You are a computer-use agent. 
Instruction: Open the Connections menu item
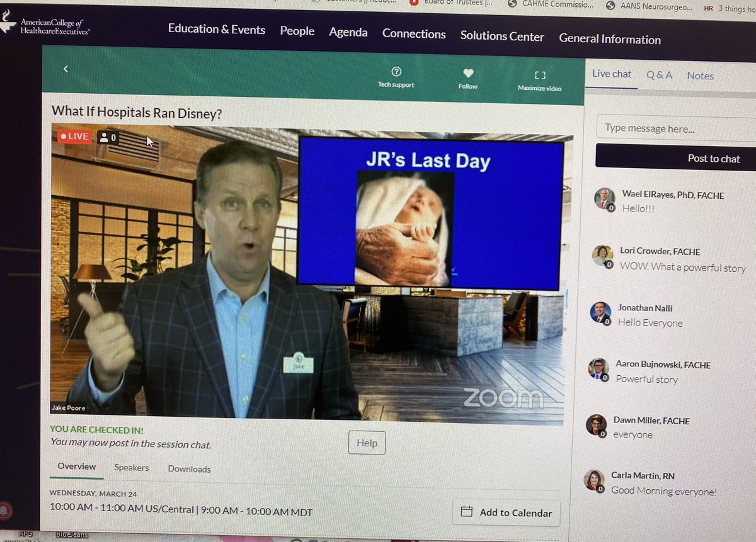[x=414, y=34]
